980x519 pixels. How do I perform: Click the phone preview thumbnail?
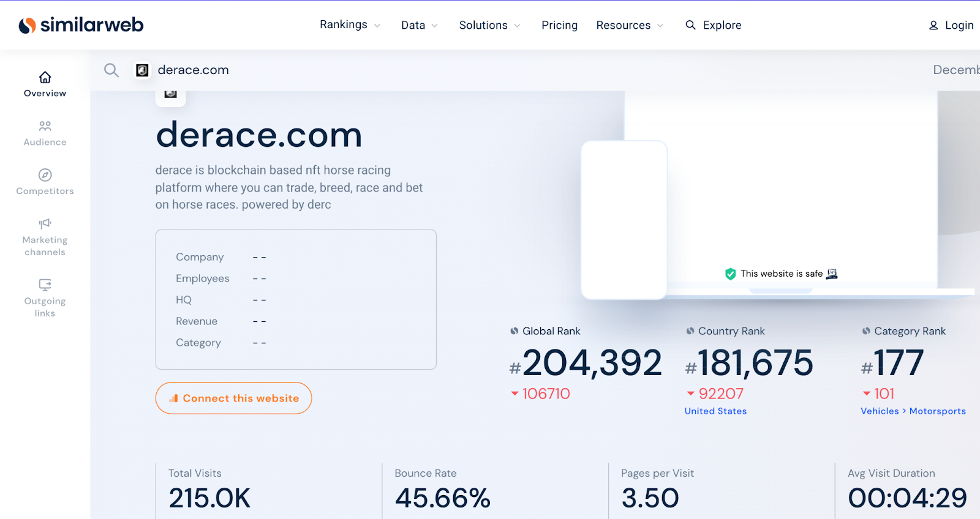pyautogui.click(x=624, y=220)
